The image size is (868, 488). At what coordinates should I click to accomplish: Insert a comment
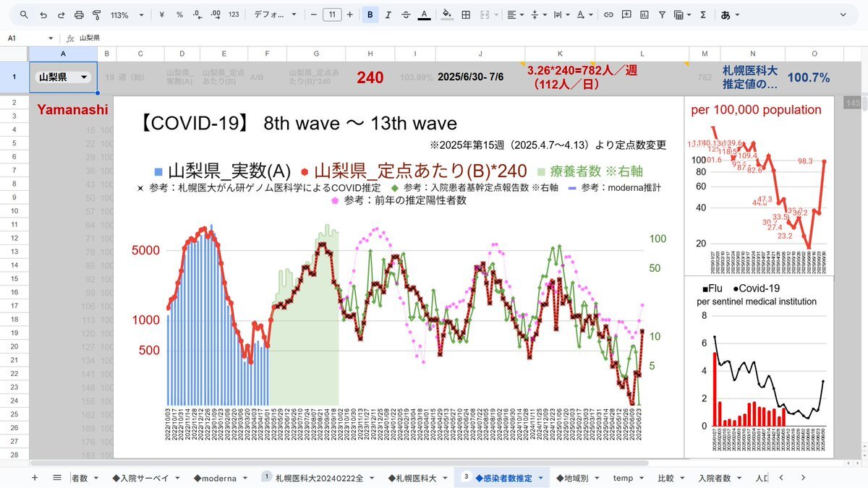click(x=626, y=14)
